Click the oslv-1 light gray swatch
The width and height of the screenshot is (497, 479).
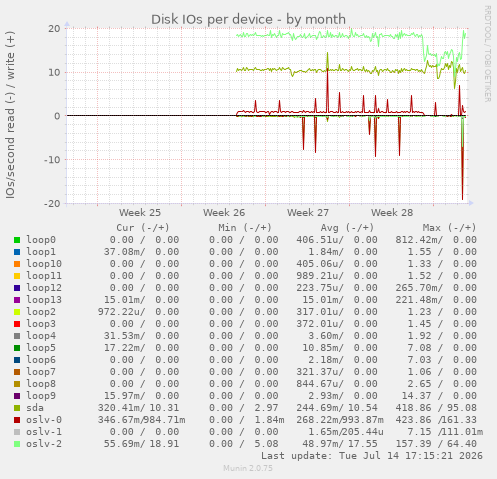(17, 432)
